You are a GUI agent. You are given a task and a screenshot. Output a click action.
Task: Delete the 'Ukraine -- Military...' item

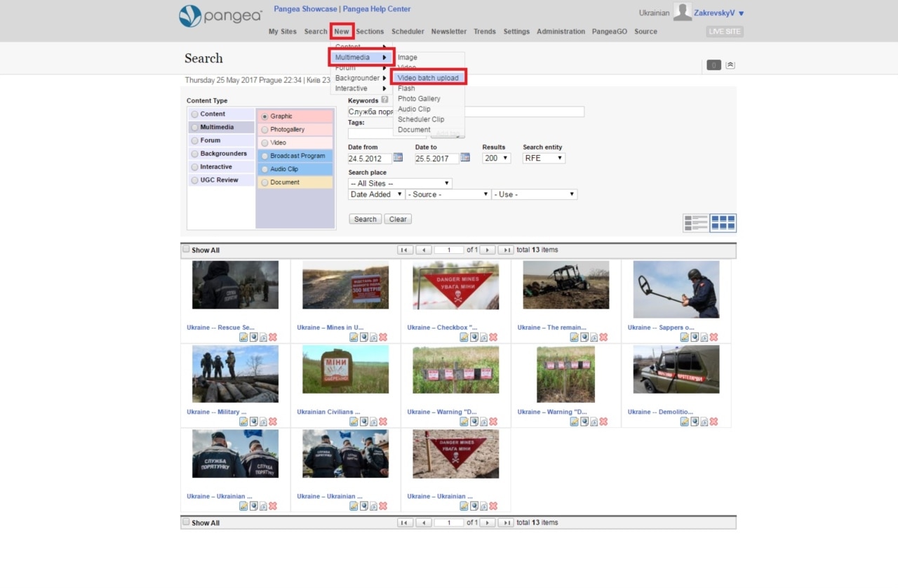coord(273,422)
